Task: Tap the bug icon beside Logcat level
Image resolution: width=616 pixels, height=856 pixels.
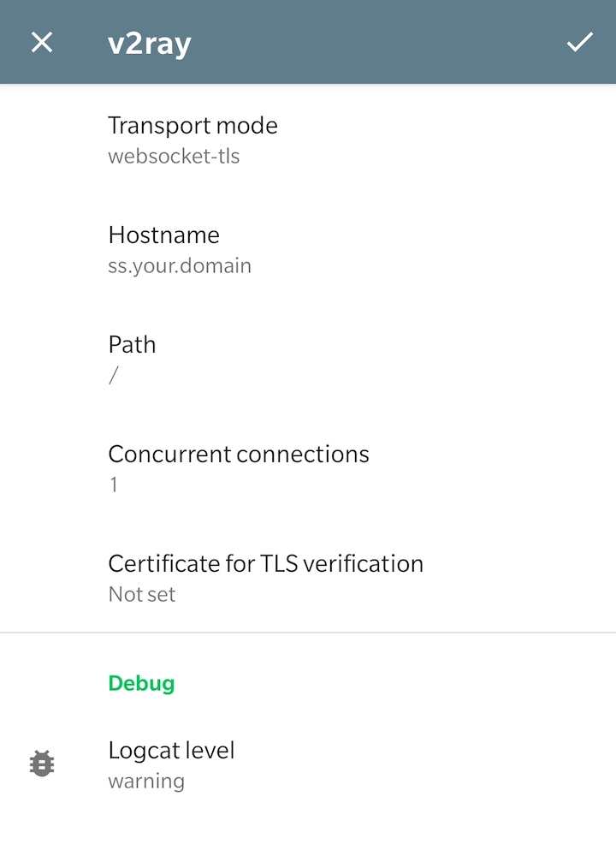Action: 42,764
